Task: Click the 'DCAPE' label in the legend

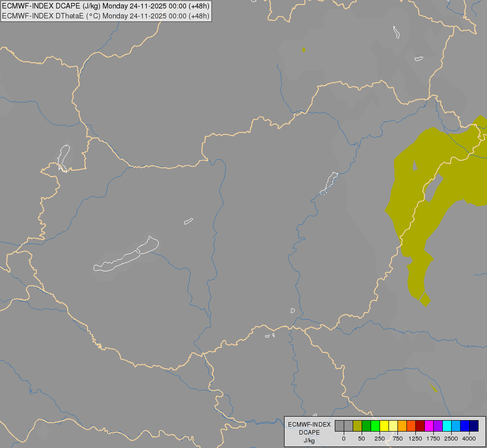Action: point(309,433)
